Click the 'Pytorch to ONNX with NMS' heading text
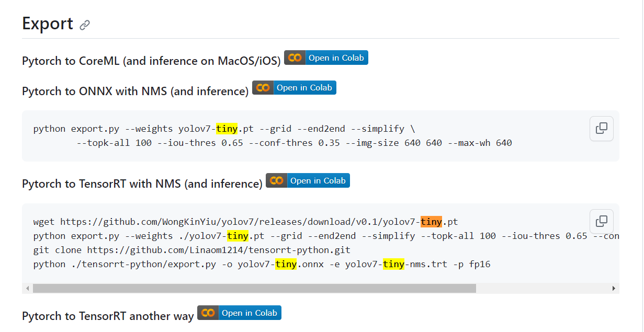Image resolution: width=644 pixels, height=332 pixels. (x=135, y=91)
